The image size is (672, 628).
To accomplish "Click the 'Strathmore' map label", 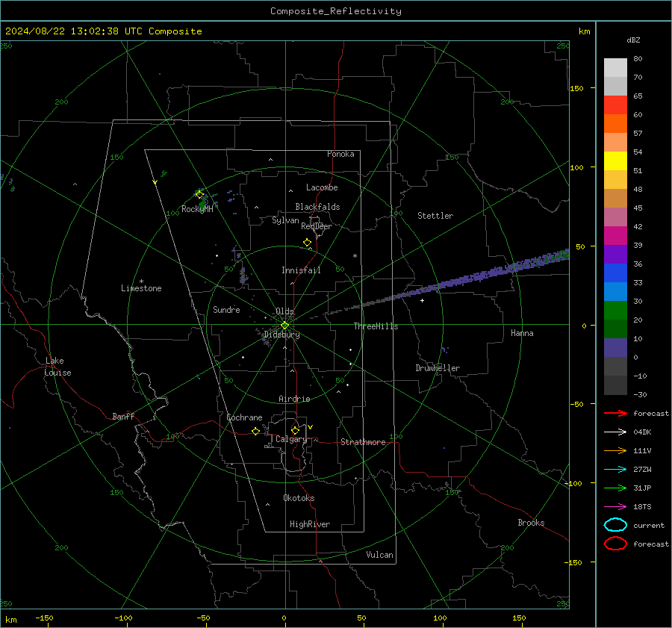I will [363, 442].
